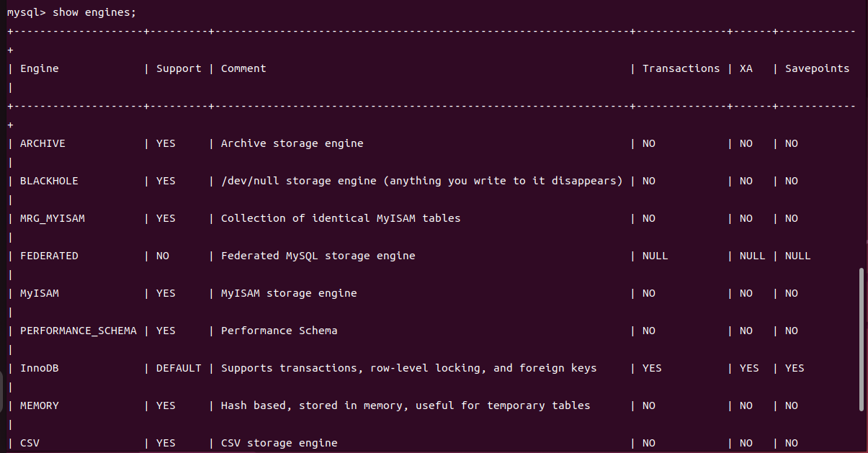
Task: Click the YES support value for PERFORMANCE_SCHEMA
Action: 166,331
